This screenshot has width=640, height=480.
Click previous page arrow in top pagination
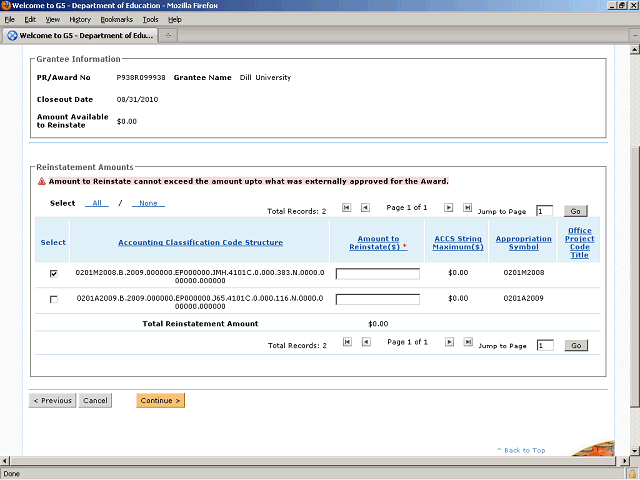[365, 208]
